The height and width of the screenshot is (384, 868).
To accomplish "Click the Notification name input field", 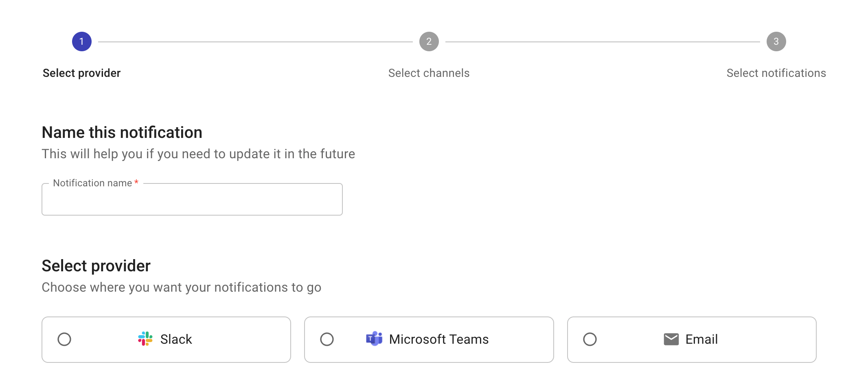I will (x=191, y=199).
